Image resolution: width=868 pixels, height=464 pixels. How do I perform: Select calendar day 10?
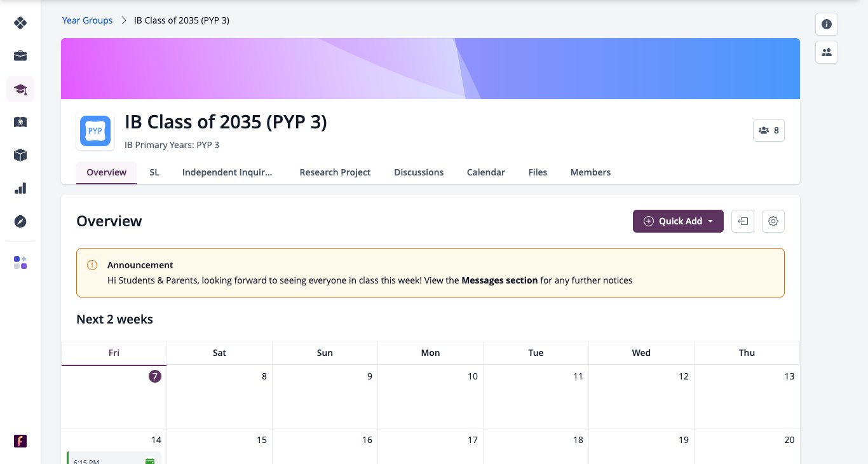coord(473,376)
